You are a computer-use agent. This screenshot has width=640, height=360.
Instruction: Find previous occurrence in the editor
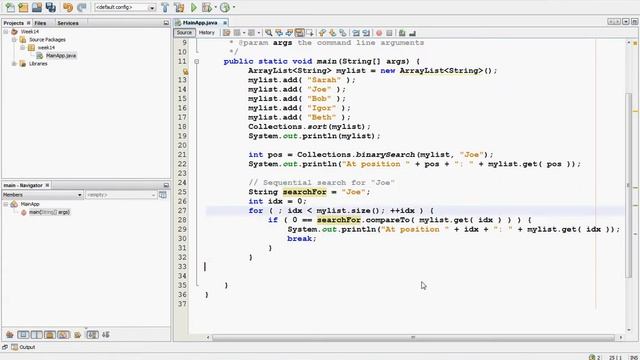click(279, 33)
